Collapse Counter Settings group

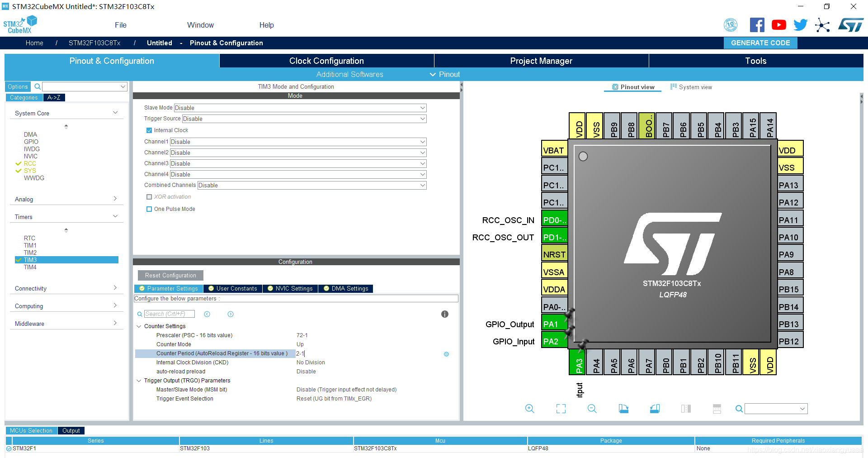(x=139, y=326)
